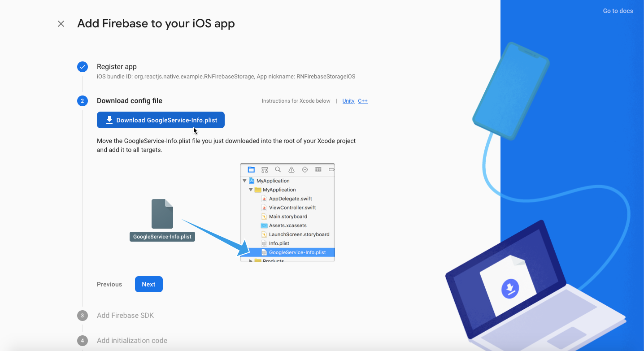Viewport: 644px width, 351px height.
Task: Click the completed Register app checkmark step icon
Action: 83,67
